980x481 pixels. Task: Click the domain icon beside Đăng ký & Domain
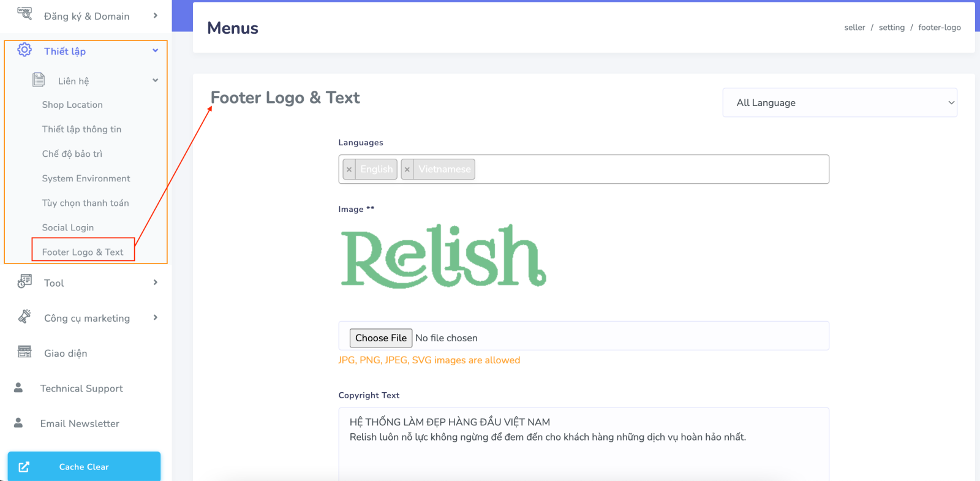24,14
